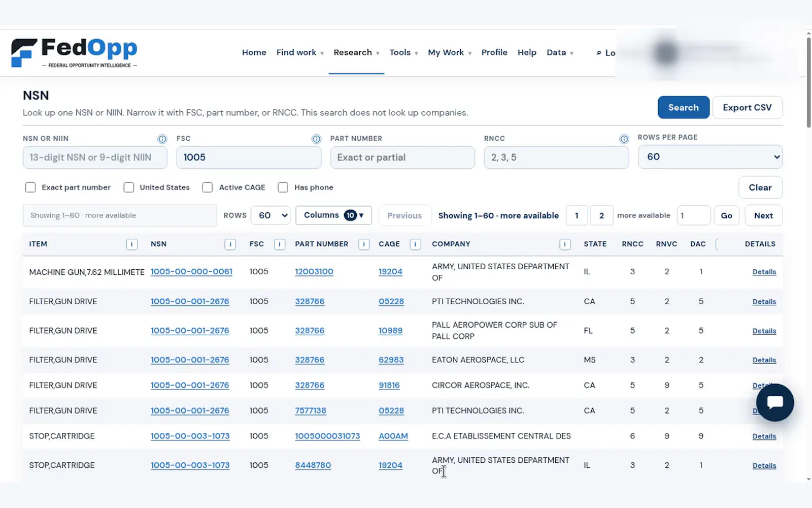This screenshot has width=812, height=508.
Task: Click info icon in COMPANY column header
Action: tap(565, 244)
